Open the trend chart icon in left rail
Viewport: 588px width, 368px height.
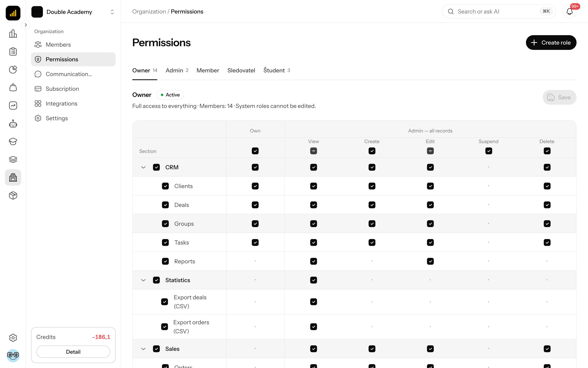pyautogui.click(x=13, y=105)
